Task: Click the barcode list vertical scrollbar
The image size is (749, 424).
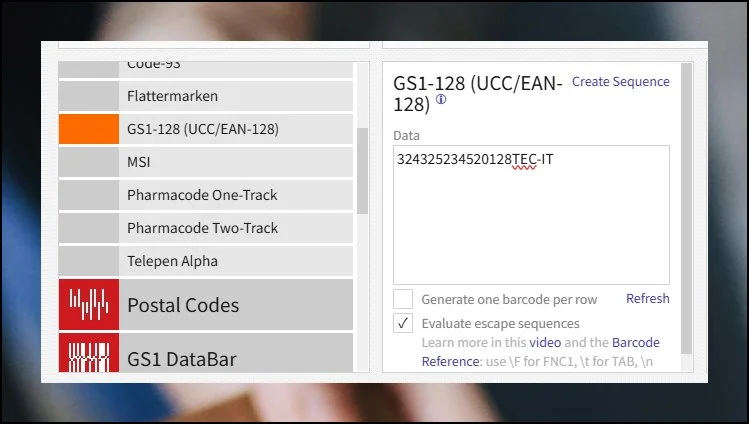Action: (362, 170)
